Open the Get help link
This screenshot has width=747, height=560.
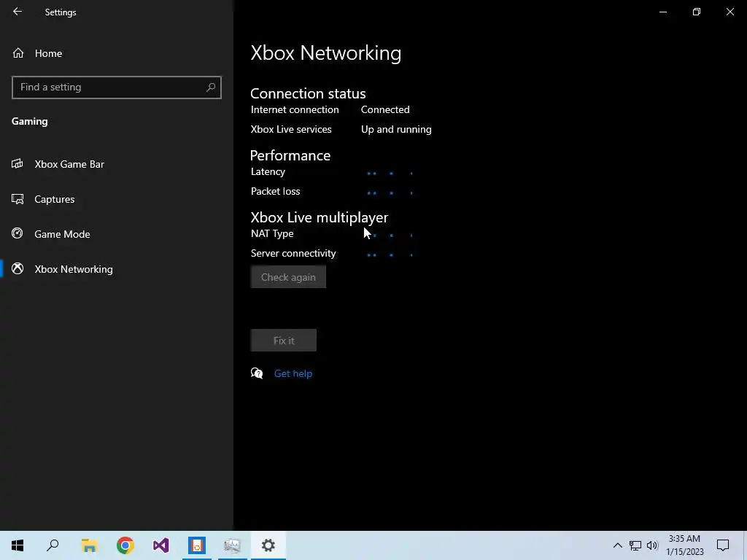click(x=293, y=374)
